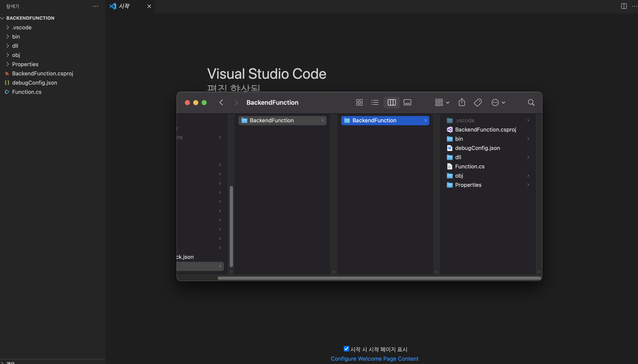Switch Finder to icon view
The width and height of the screenshot is (638, 364).
pyautogui.click(x=359, y=102)
